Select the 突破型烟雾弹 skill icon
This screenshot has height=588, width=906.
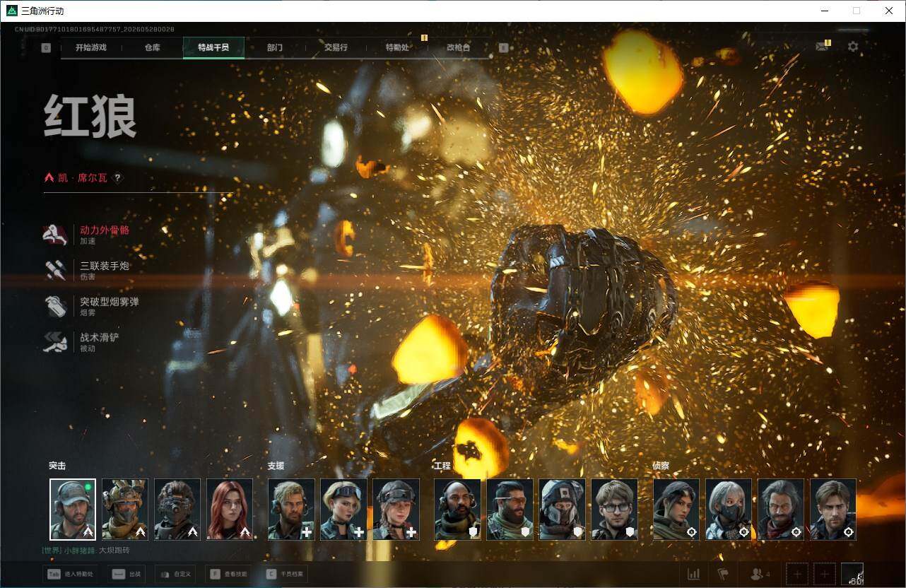(55, 307)
